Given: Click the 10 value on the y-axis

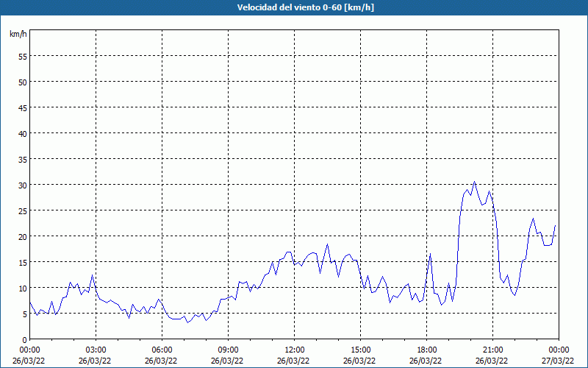Looking at the screenshot, I should tap(23, 288).
